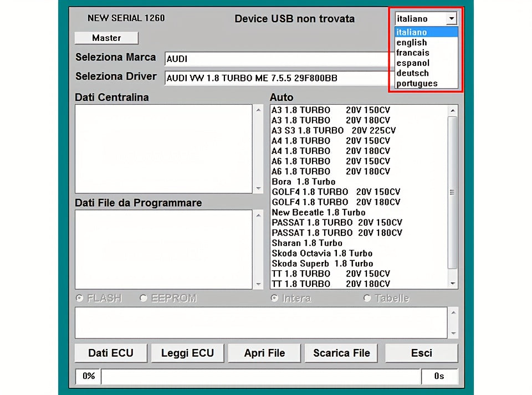
Task: Open the Seleziona Marca AUDI combo box
Action: [277, 59]
